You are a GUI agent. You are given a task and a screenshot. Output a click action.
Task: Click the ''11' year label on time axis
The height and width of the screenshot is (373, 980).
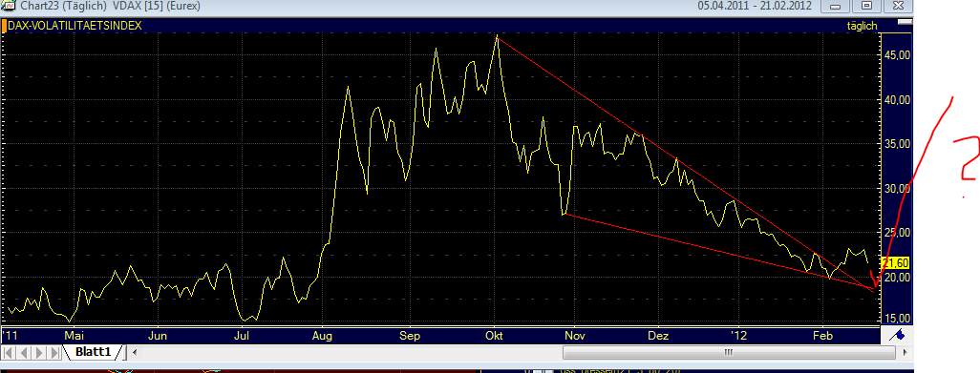(10, 335)
